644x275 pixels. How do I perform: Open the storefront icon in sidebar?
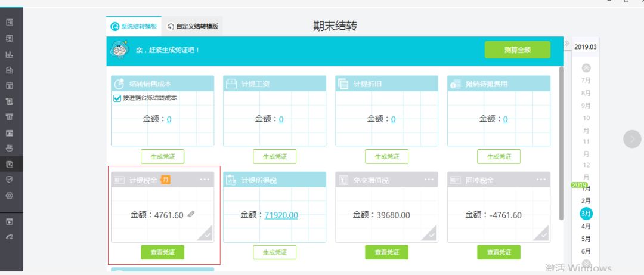(x=10, y=117)
